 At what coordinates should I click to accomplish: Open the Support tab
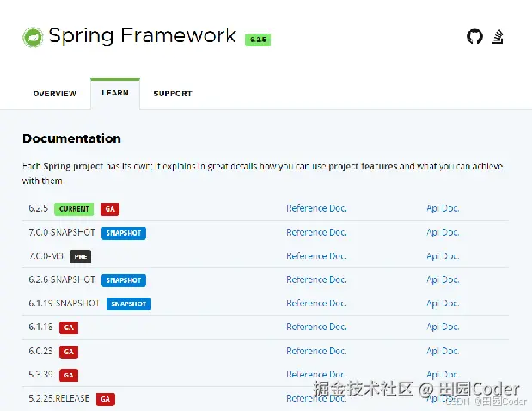pos(173,94)
